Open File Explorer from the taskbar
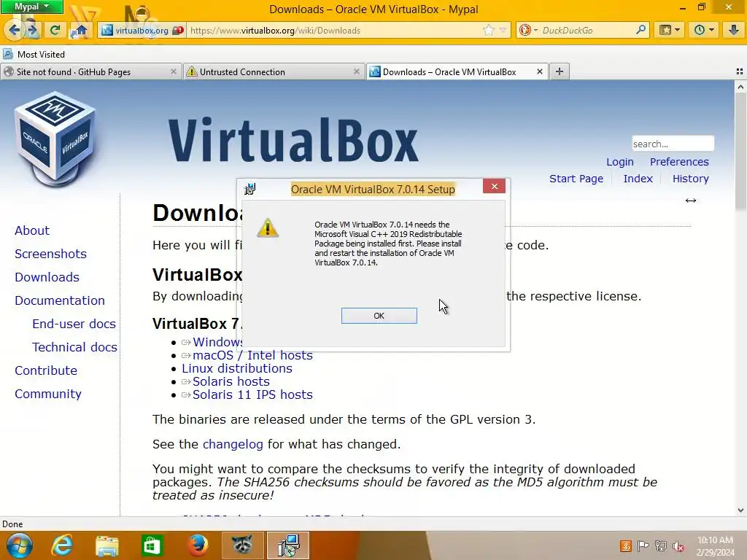The height and width of the screenshot is (560, 747). (107, 545)
